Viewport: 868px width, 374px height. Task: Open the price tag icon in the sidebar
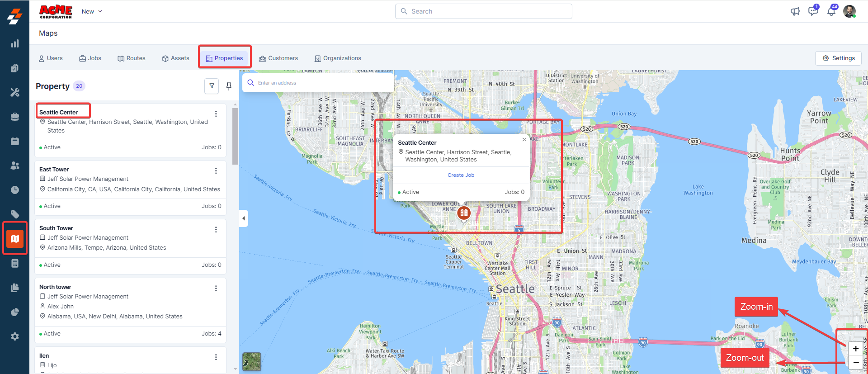click(15, 214)
